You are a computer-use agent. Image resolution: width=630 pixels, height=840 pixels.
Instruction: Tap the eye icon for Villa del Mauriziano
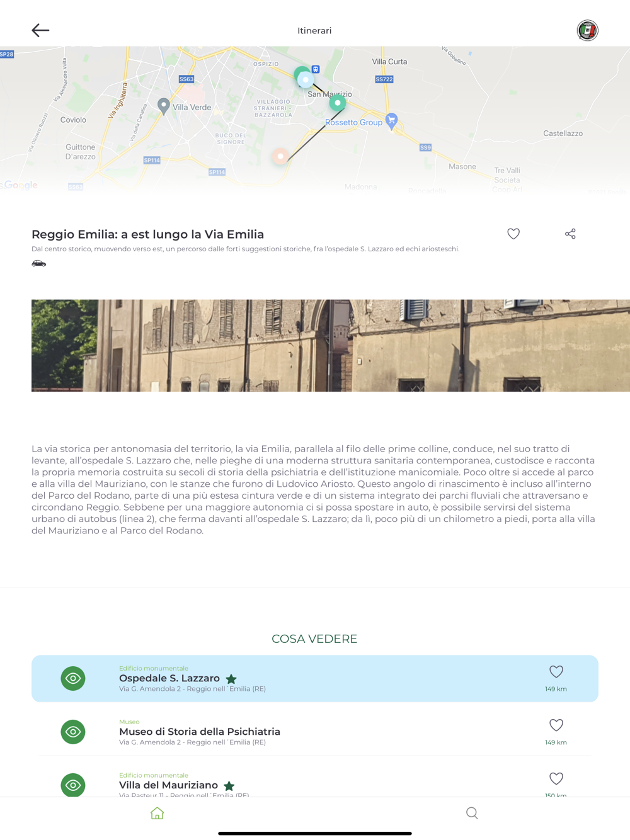(x=73, y=785)
